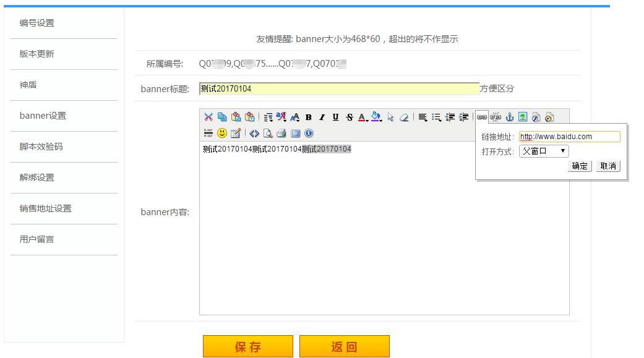
Task: Click the 链接地址 URL input field
Action: click(569, 136)
